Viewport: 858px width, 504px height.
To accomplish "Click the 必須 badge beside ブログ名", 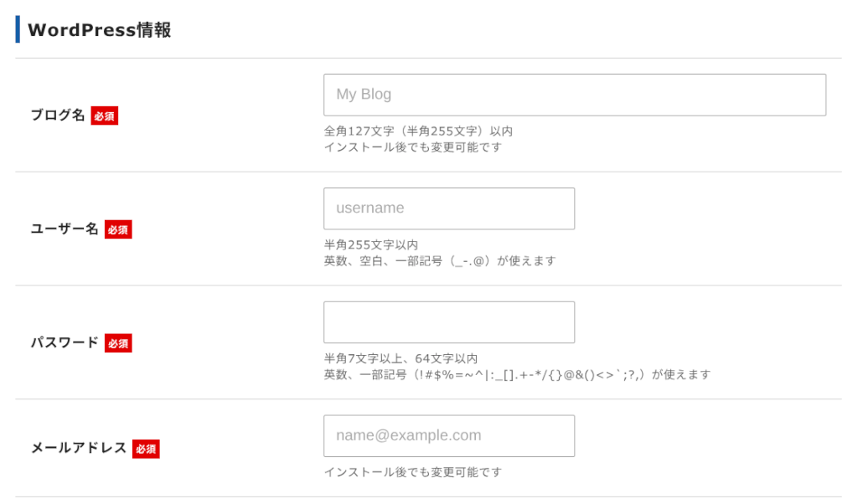I will [x=105, y=116].
